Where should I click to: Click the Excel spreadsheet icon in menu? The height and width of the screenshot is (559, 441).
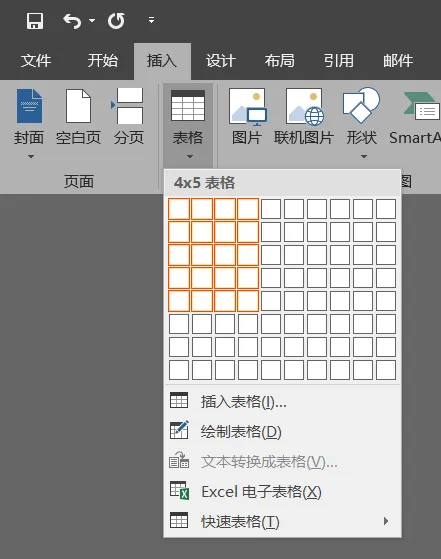pos(179,491)
